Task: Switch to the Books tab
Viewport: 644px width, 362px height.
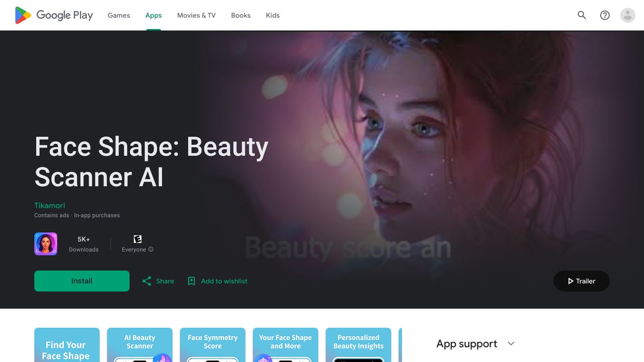Action: [241, 15]
